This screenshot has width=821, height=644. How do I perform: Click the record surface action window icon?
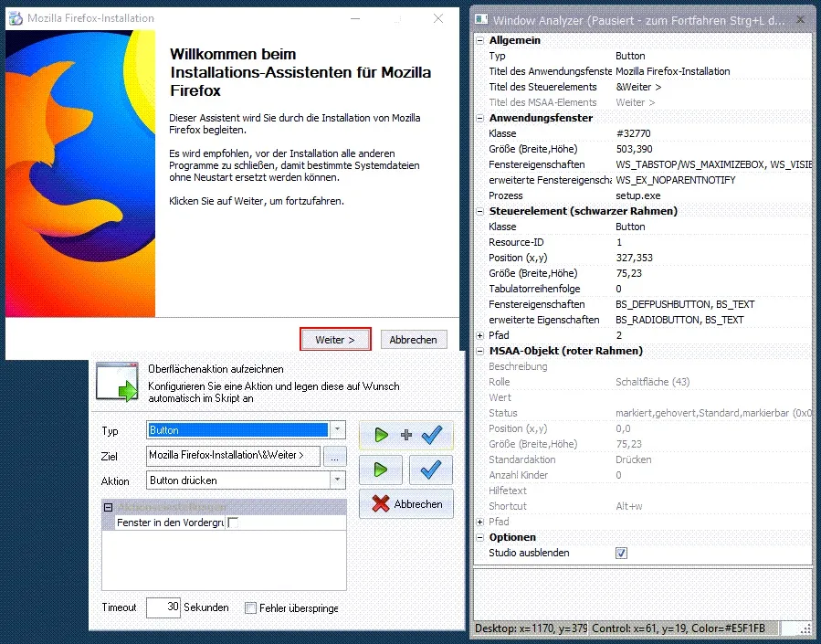117,382
